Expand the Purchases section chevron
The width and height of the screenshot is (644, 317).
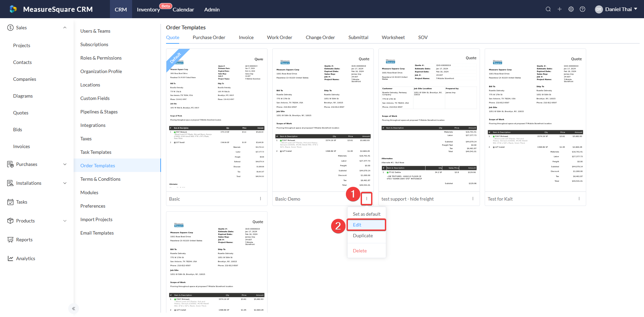65,164
